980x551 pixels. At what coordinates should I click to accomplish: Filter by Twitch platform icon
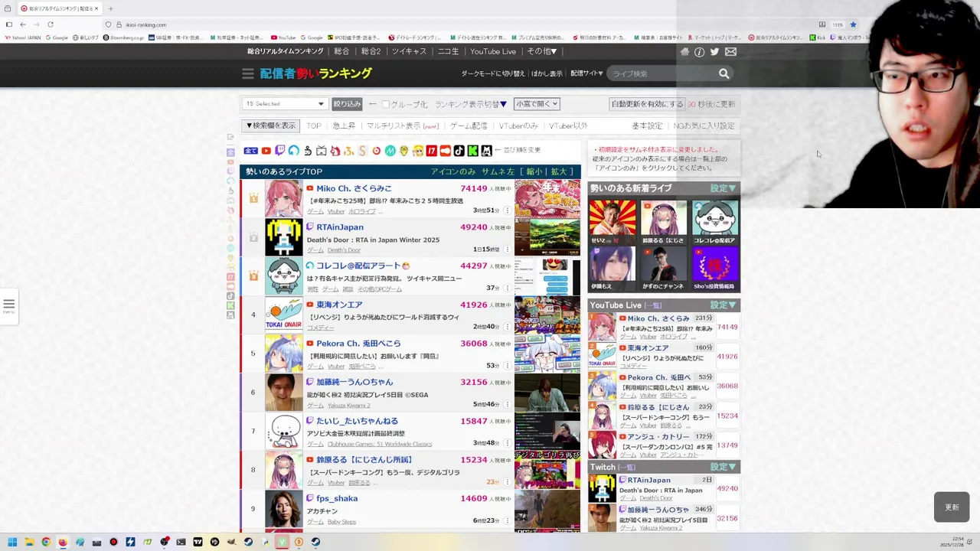point(280,151)
